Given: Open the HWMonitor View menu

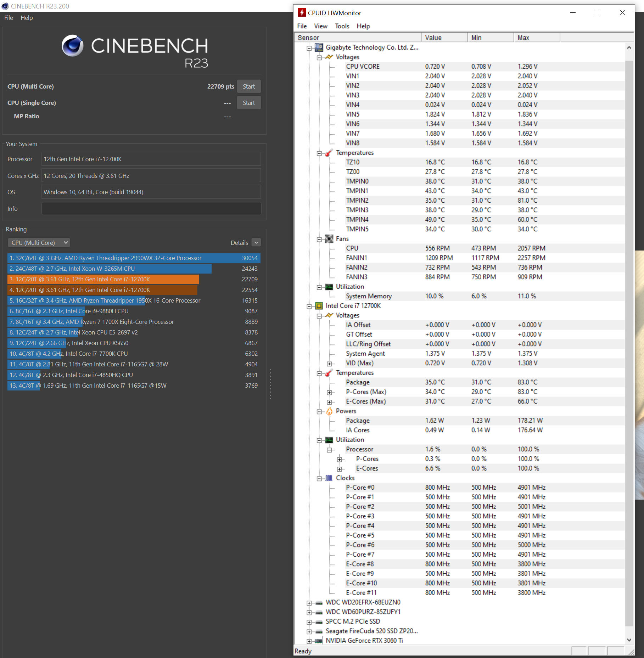Looking at the screenshot, I should (x=321, y=26).
